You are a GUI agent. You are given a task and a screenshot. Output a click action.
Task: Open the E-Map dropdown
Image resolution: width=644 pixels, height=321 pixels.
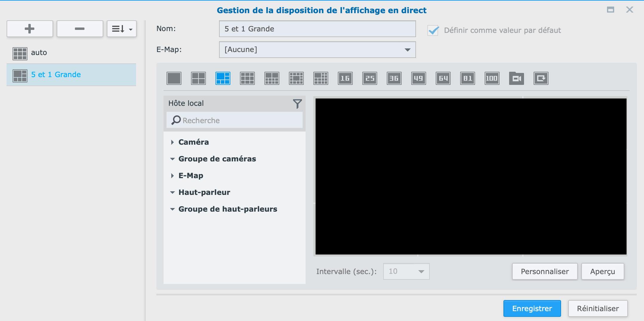(317, 50)
